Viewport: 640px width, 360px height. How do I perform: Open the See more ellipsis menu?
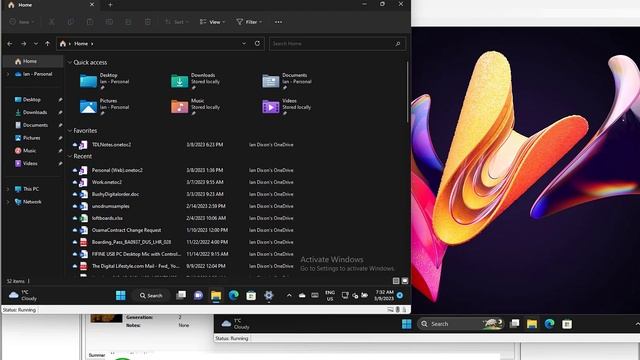tap(278, 22)
